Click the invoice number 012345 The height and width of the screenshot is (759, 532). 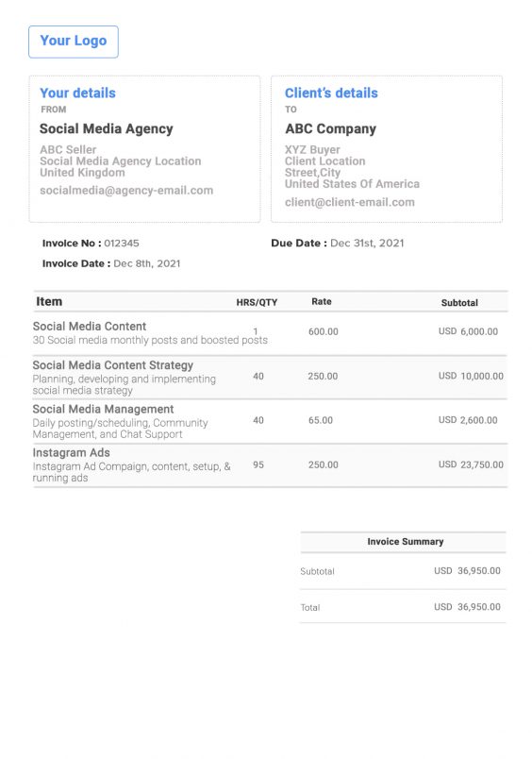click(x=122, y=243)
